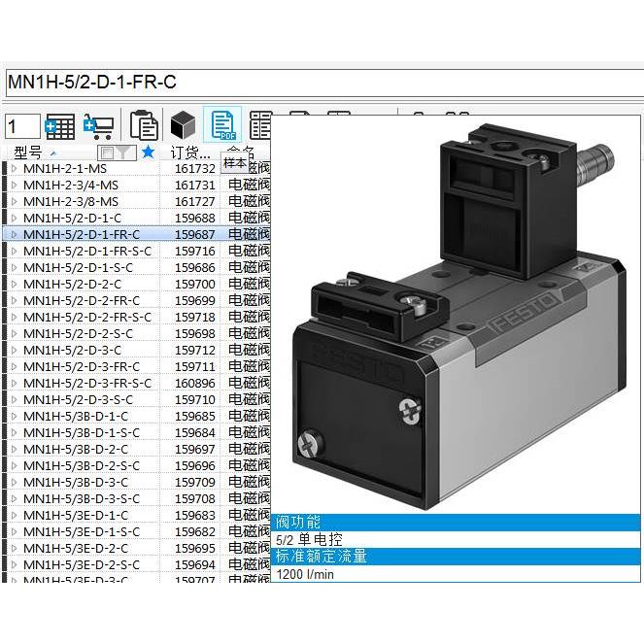
Task: Click the add-to-parts-list table icon
Action: [x=60, y=126]
